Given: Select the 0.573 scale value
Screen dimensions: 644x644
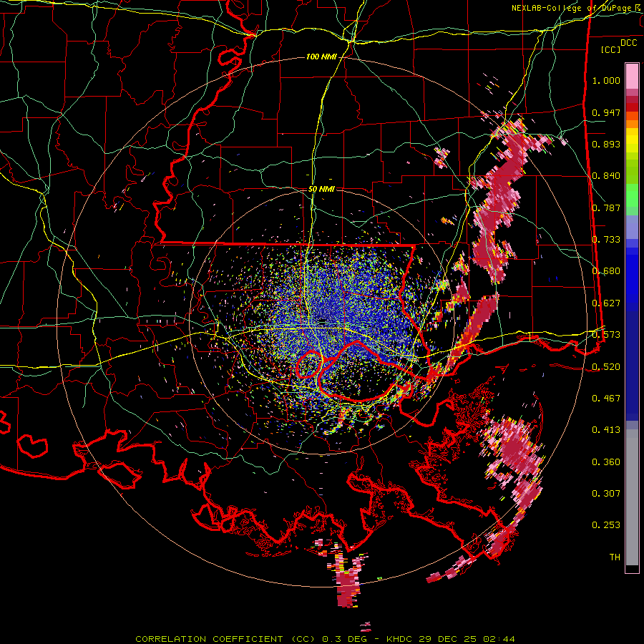Looking at the screenshot, I should point(606,335).
